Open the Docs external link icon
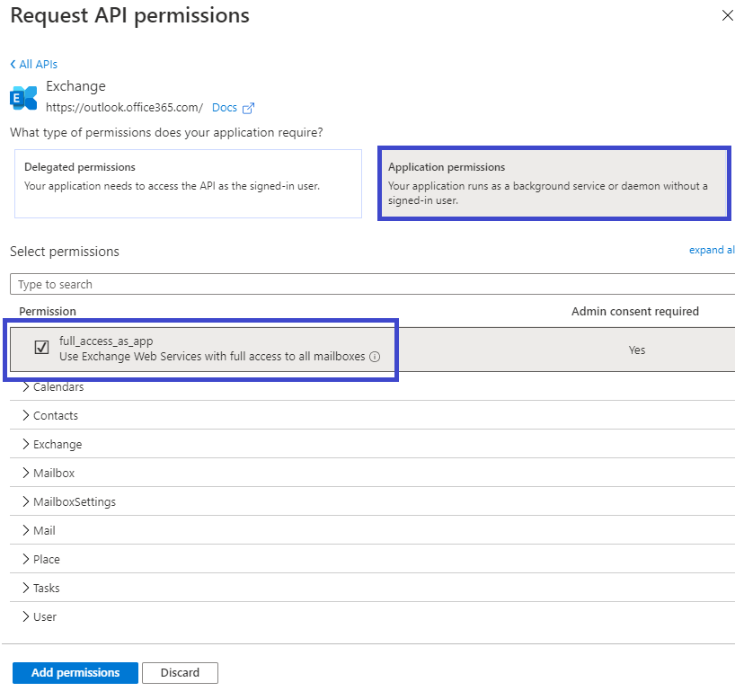The image size is (735, 700). [249, 108]
